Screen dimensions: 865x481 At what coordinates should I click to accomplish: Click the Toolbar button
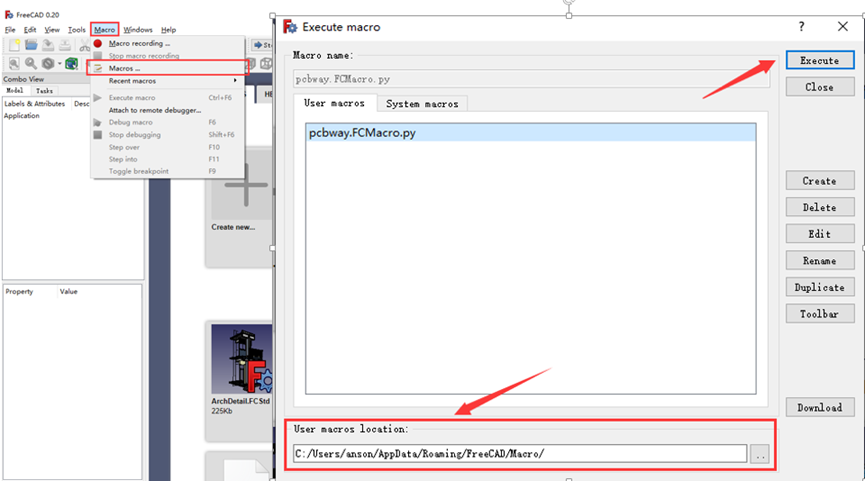[820, 313]
